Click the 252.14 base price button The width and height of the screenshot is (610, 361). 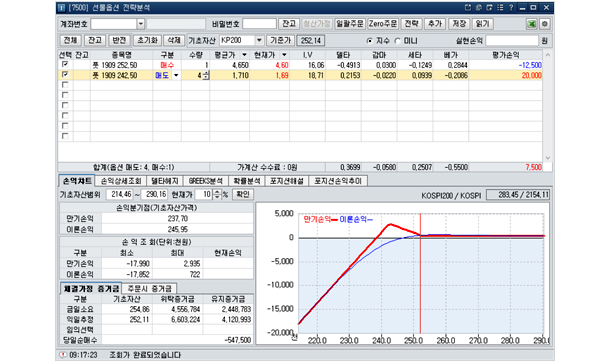[310, 40]
